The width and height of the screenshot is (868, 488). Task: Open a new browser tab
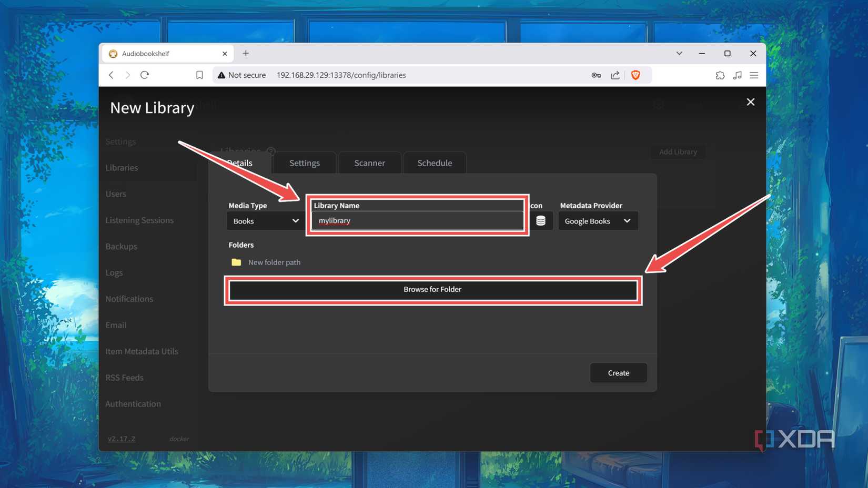point(246,53)
